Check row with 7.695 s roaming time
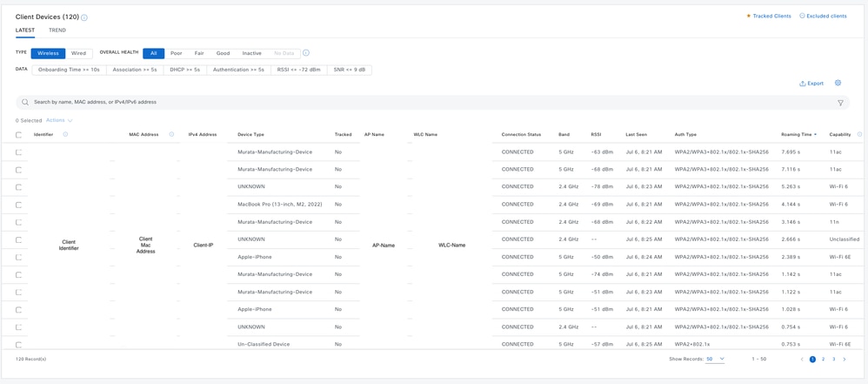 (19, 152)
